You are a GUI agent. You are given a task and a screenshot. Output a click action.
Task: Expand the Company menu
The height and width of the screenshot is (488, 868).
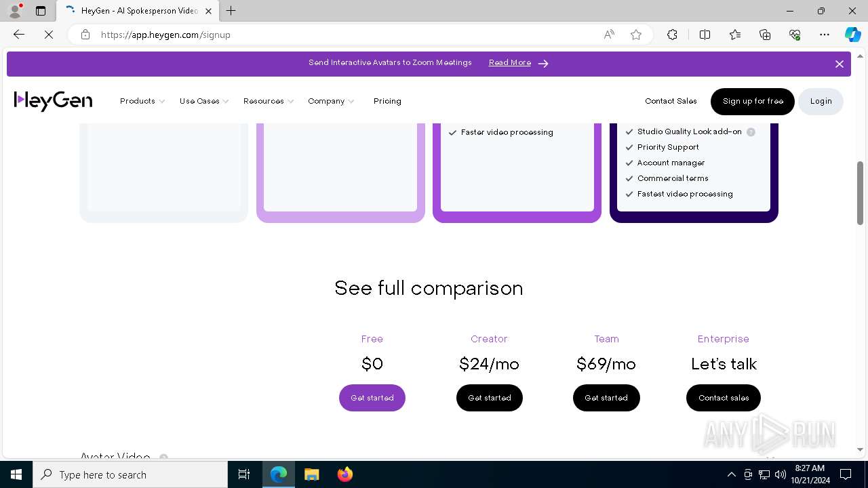[x=330, y=101]
